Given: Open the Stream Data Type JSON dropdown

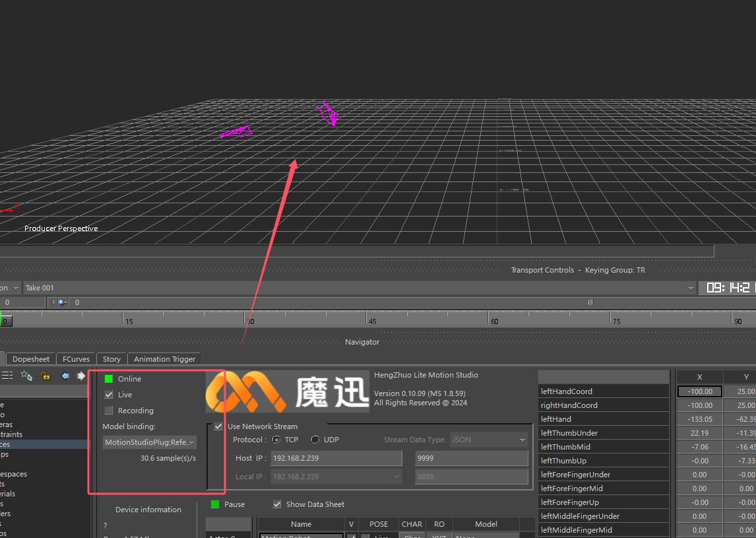Looking at the screenshot, I should point(488,440).
